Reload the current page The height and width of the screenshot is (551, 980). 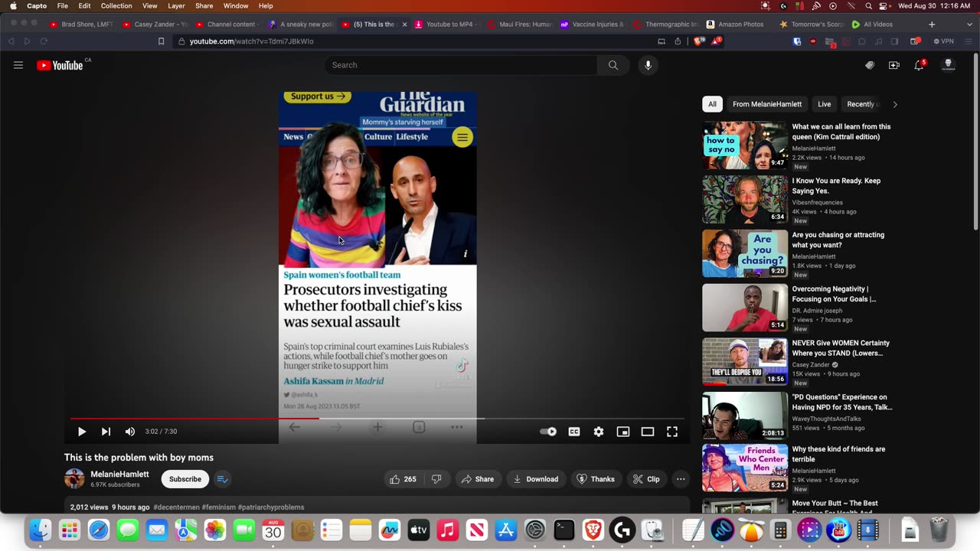(x=44, y=41)
